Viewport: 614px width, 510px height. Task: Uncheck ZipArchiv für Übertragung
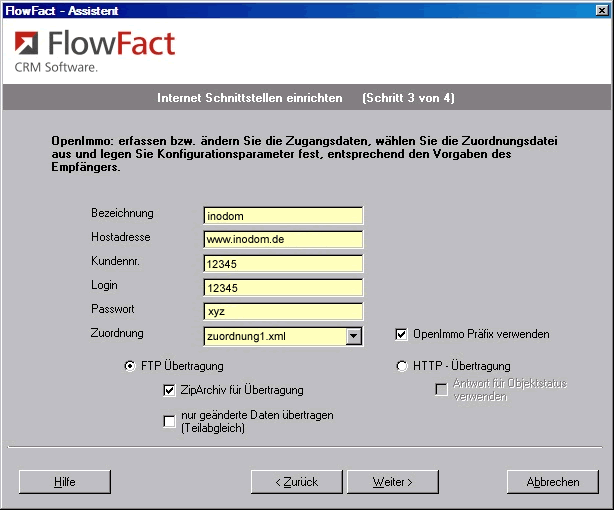coord(169,390)
